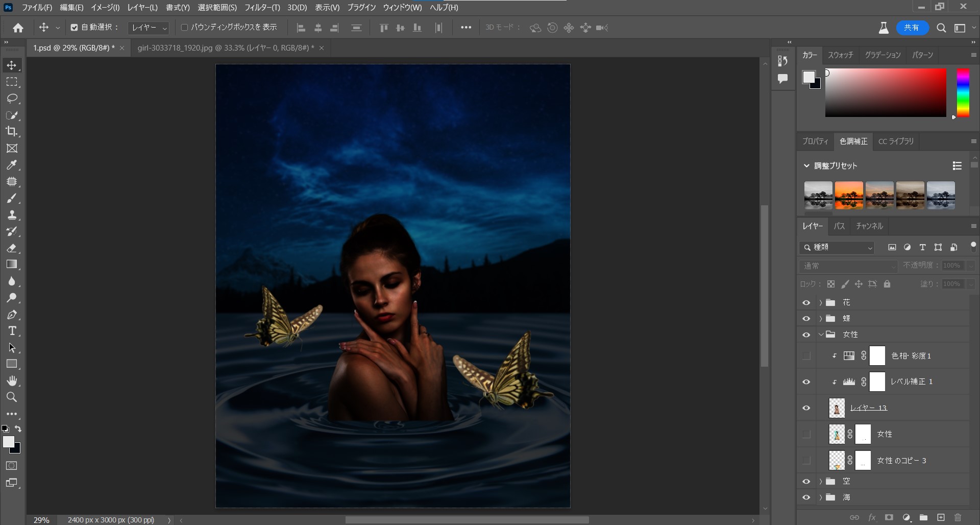This screenshot has height=525, width=980.
Task: Collapse the 女性 layer group
Action: (x=821, y=335)
